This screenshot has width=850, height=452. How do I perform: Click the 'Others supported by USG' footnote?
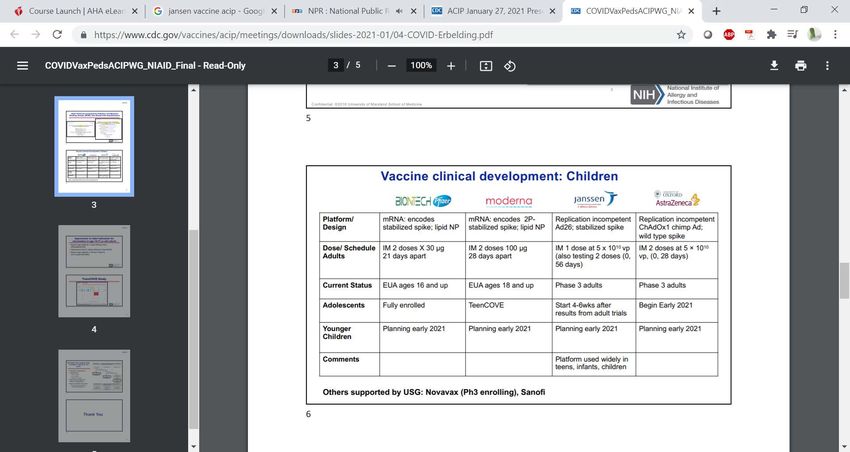(434, 392)
